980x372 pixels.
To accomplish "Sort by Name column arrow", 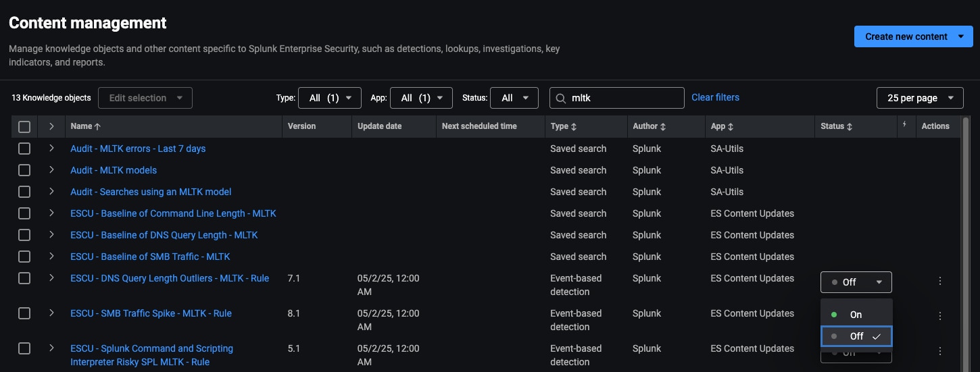I will [97, 126].
